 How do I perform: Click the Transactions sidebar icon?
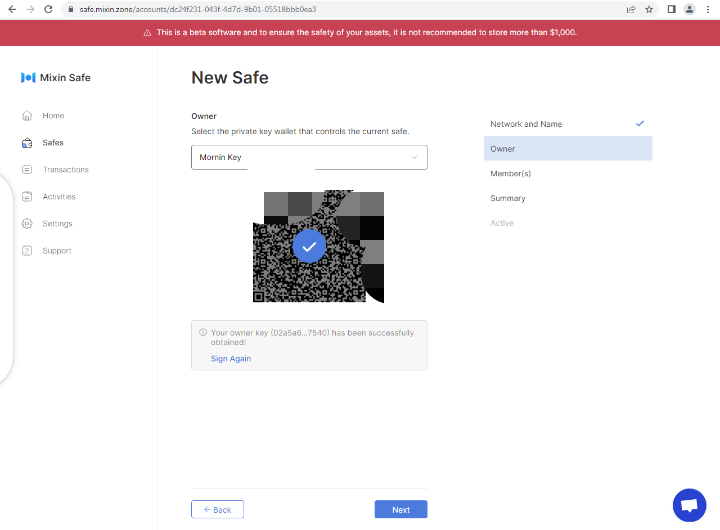pyautogui.click(x=27, y=170)
